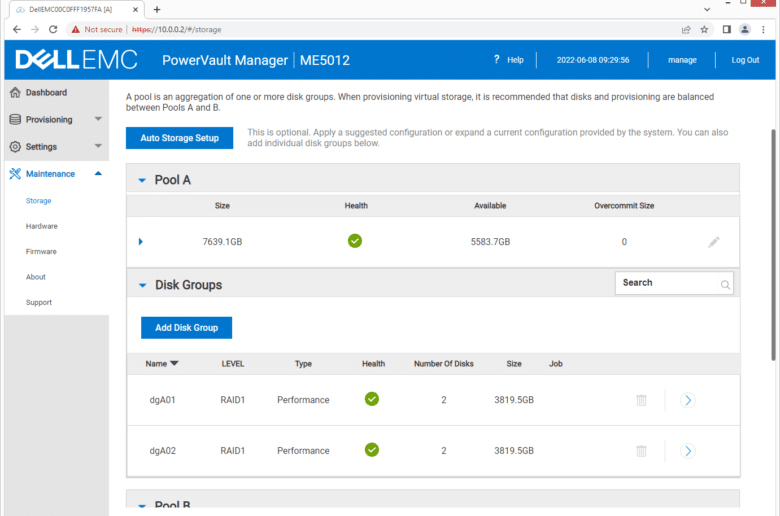Click the Not secure warning icon
The image size is (780, 516).
pos(76,29)
